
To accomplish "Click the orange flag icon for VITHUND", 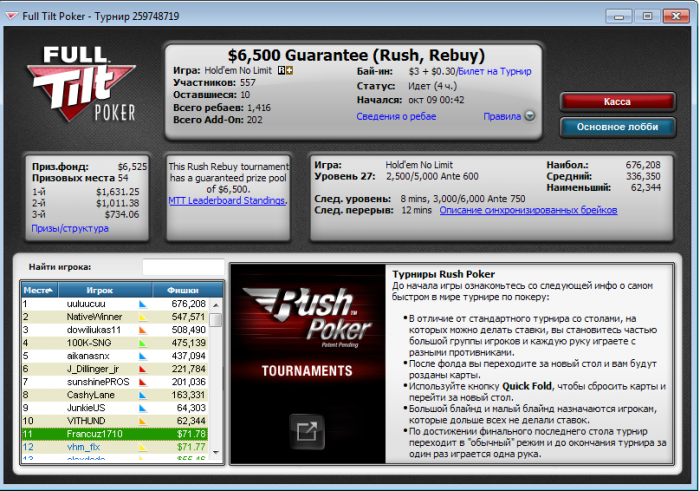I will click(x=143, y=421).
